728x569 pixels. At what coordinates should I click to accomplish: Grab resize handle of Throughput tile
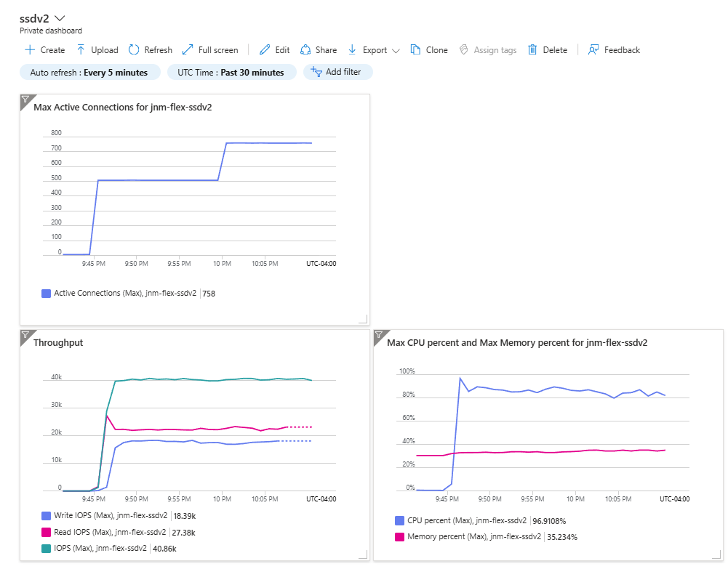[x=364, y=554]
